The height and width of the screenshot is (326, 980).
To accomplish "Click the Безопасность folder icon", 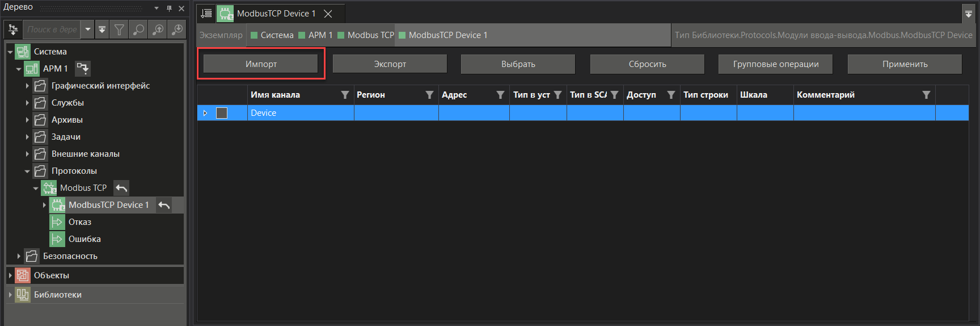I will click(32, 256).
